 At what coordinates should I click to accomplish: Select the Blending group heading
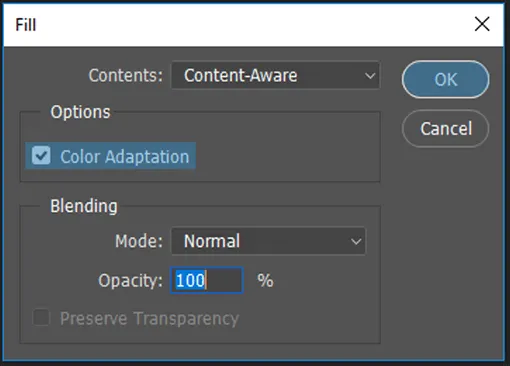pyautogui.click(x=84, y=206)
